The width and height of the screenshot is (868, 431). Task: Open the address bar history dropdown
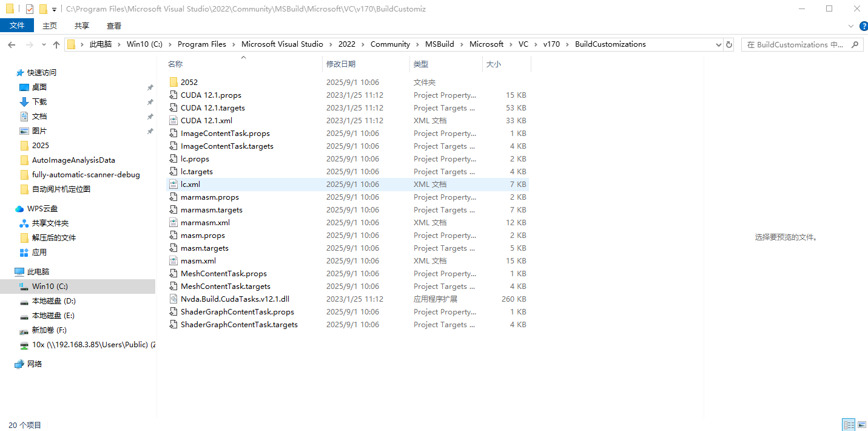coord(718,44)
